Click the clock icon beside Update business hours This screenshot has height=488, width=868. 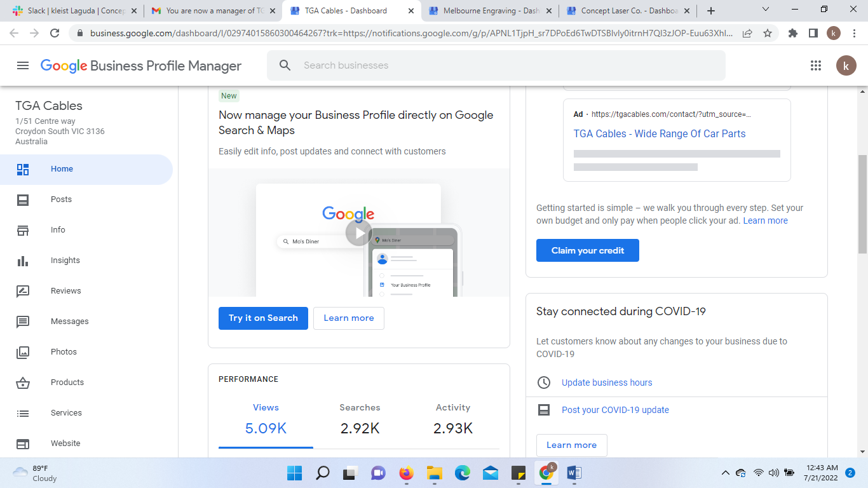[x=544, y=383]
